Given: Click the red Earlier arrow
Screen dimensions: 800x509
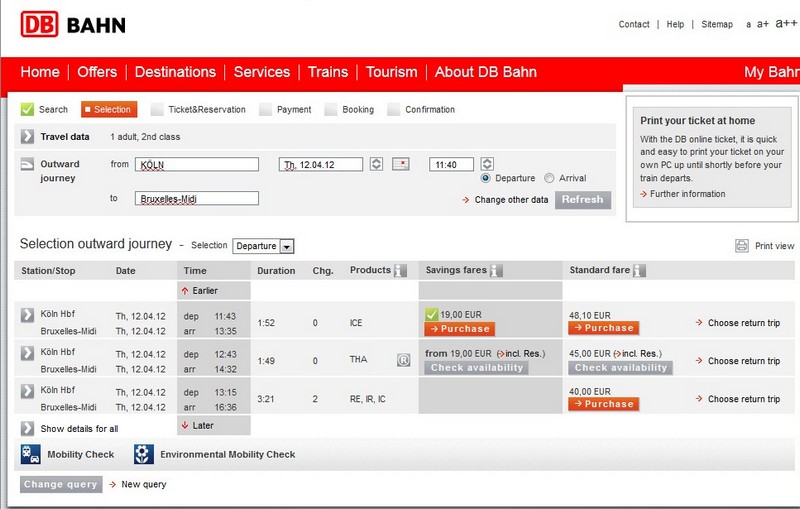Looking at the screenshot, I should point(185,291).
